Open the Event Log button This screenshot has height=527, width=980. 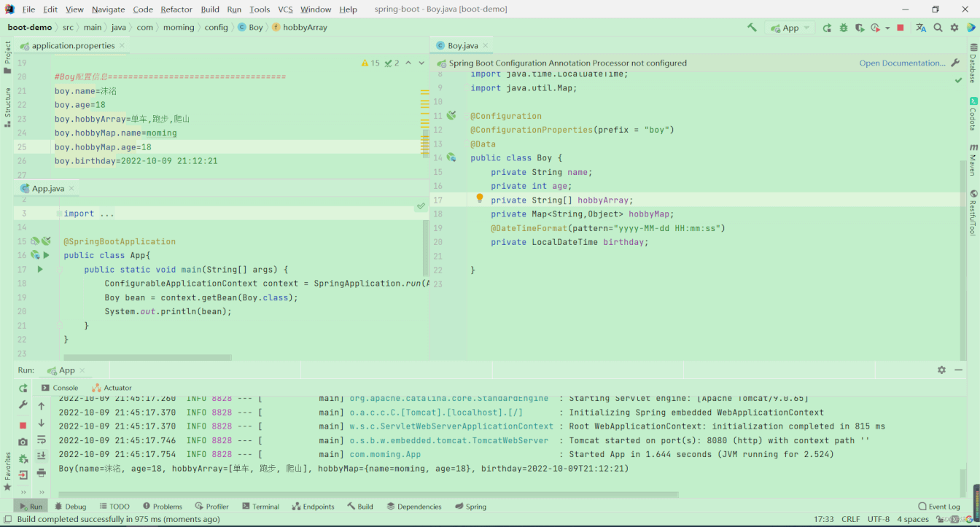pyautogui.click(x=939, y=507)
